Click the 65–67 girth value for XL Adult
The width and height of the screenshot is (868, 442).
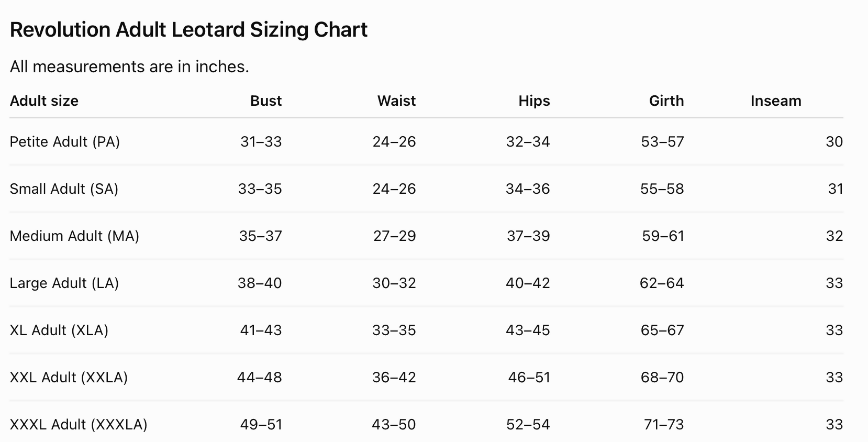(662, 330)
